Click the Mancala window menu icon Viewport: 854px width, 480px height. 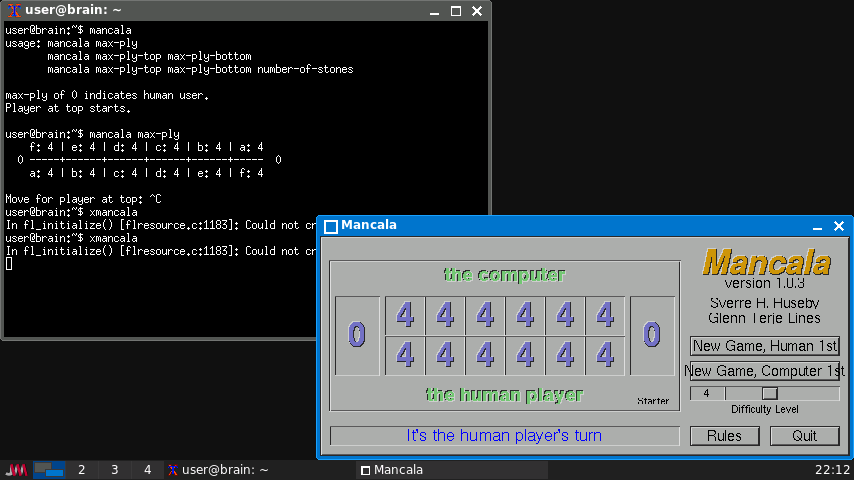click(331, 226)
